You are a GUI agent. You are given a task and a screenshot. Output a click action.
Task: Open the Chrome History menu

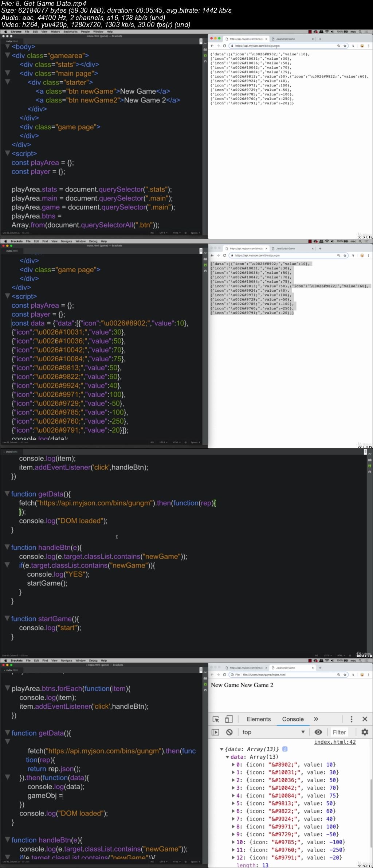pos(55,32)
